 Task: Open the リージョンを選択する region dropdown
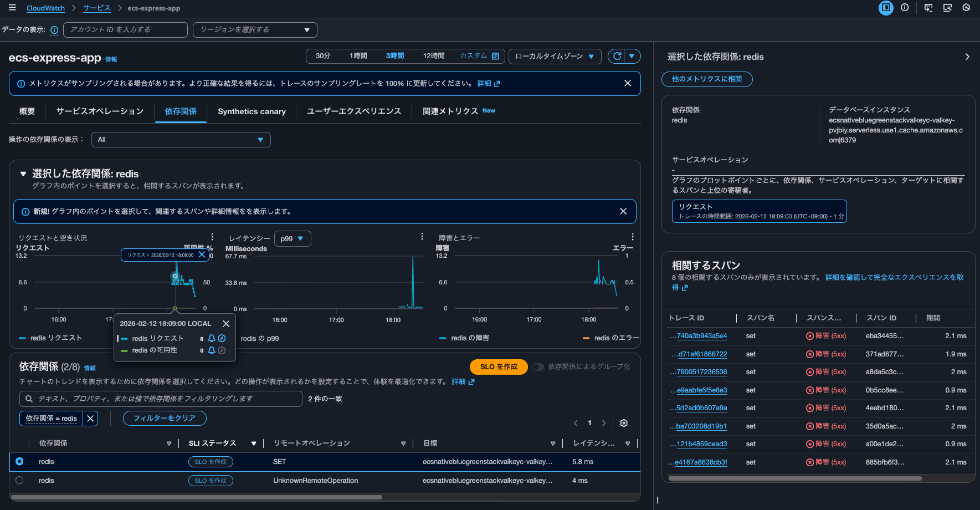[x=254, y=30]
